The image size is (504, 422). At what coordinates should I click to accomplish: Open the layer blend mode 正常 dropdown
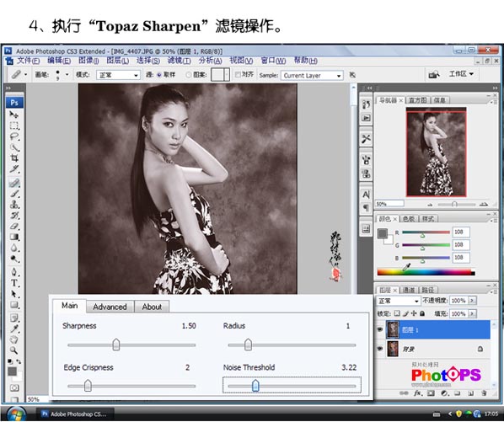[x=398, y=301]
